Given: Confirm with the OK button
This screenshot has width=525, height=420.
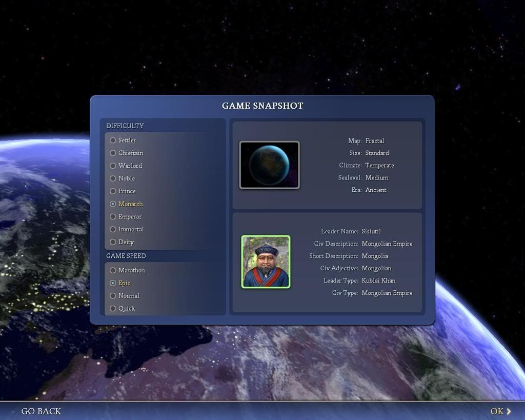Looking at the screenshot, I should tap(500, 411).
